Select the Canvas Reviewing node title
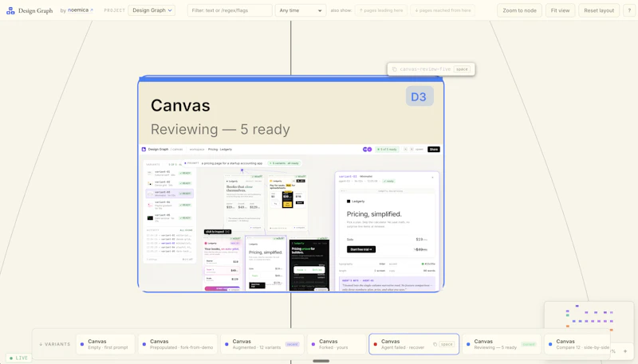This screenshot has height=364, width=638. (x=180, y=106)
